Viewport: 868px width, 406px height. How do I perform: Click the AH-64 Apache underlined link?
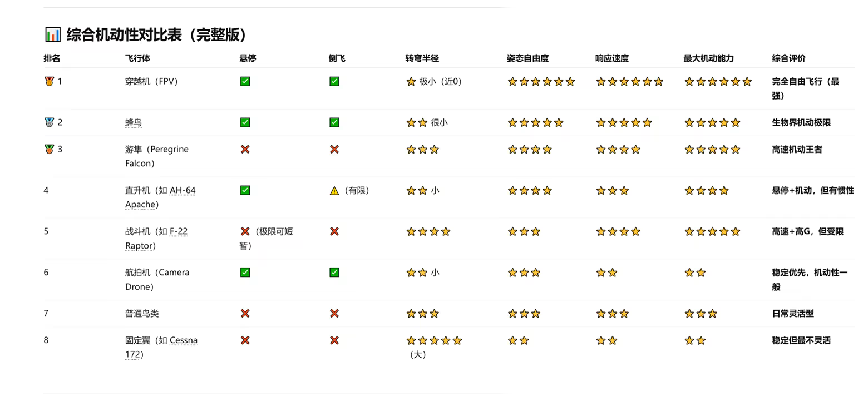tap(160, 197)
